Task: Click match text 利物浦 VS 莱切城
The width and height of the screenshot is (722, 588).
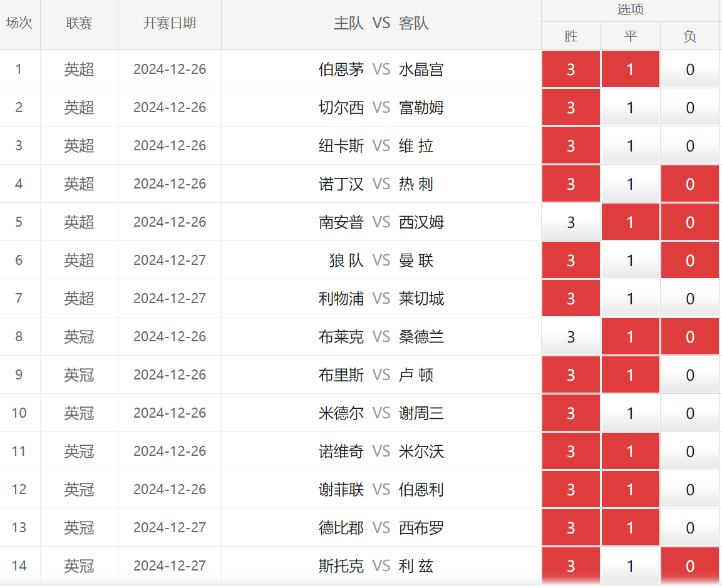Action: 381,298
